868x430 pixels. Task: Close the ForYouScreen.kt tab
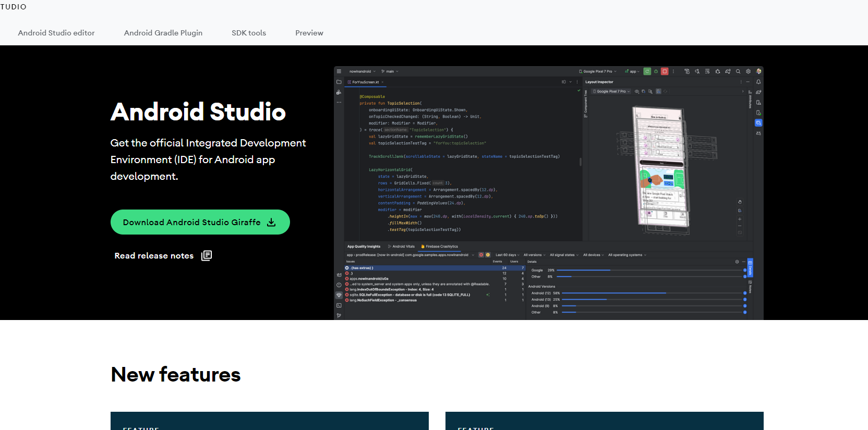tap(382, 82)
